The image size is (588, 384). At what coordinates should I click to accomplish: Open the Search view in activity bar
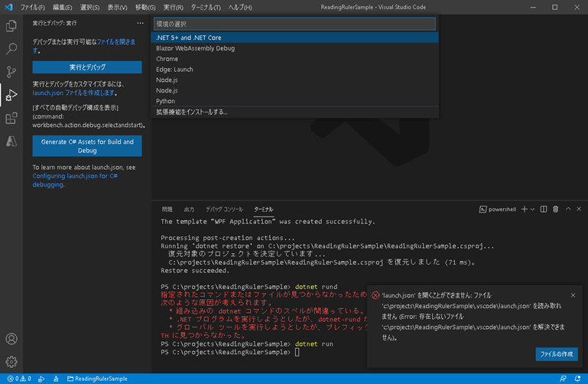tap(11, 48)
